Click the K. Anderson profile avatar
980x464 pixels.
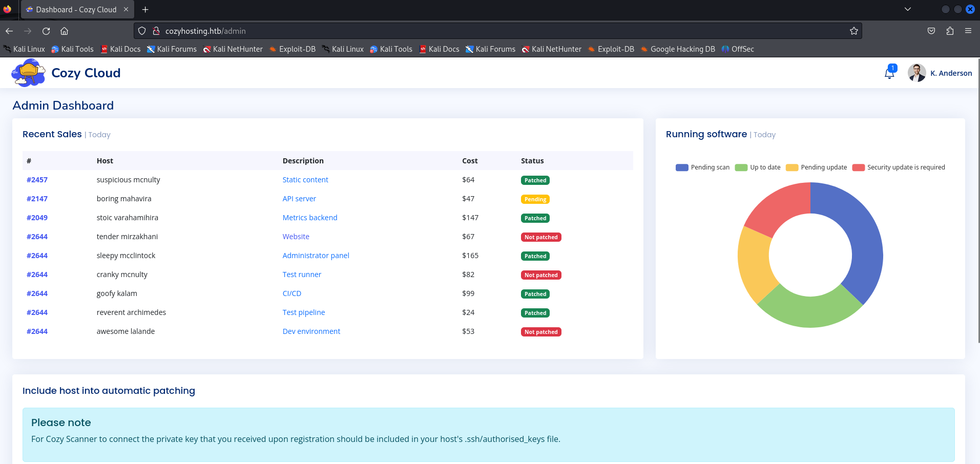click(x=916, y=73)
